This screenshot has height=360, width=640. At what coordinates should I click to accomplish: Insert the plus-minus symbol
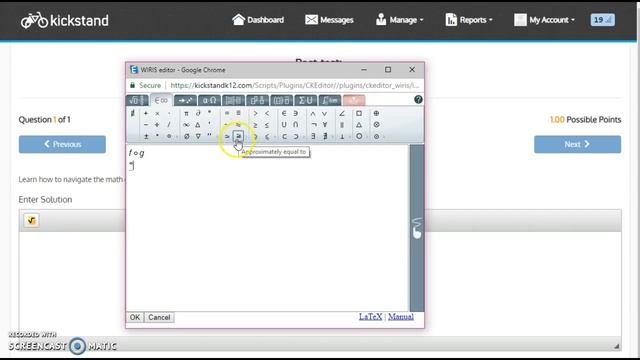tap(146, 136)
